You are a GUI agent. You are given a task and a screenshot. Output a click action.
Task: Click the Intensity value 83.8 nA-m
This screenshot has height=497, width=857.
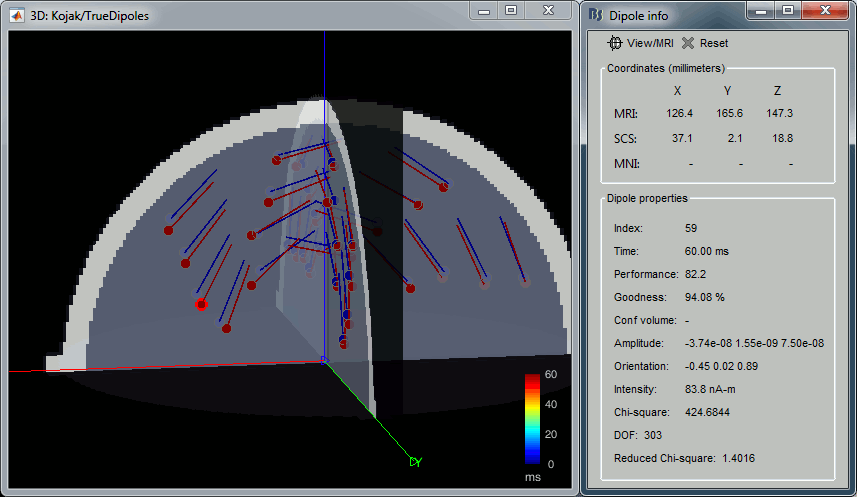[711, 389]
